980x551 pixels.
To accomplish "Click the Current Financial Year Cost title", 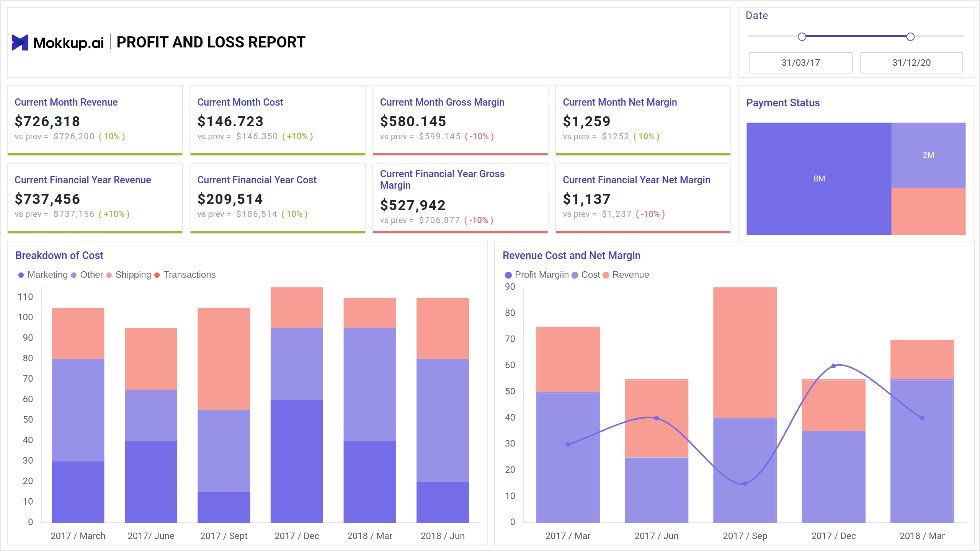I will point(257,180).
